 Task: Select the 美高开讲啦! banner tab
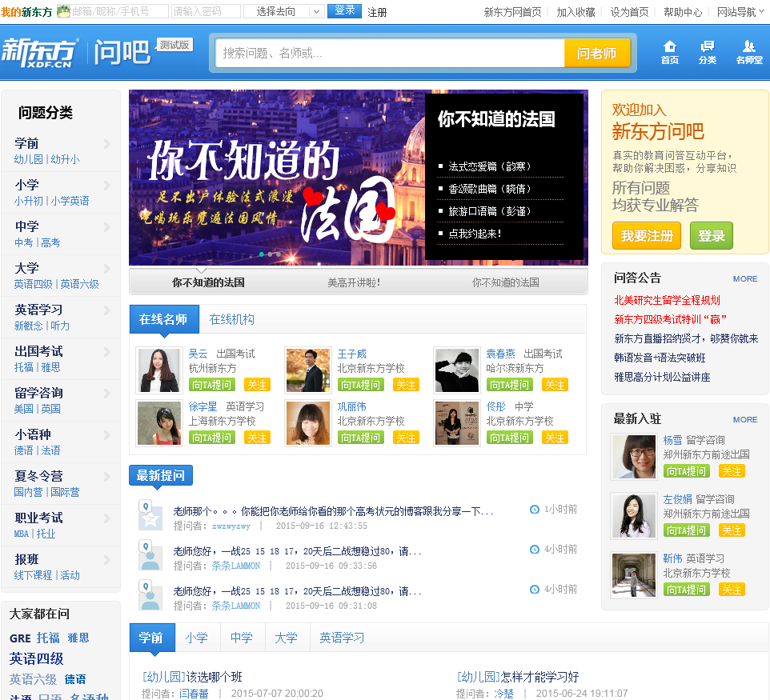tap(354, 282)
